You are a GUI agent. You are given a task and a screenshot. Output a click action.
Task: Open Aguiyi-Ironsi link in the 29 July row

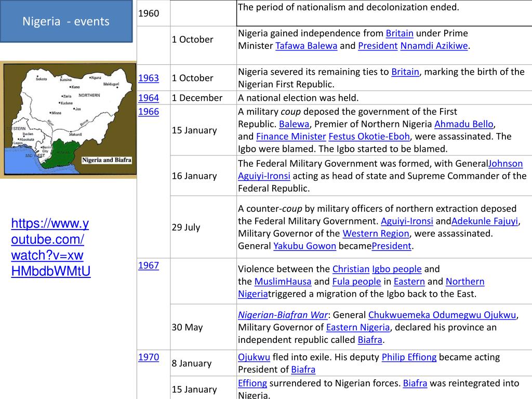pyautogui.click(x=407, y=221)
